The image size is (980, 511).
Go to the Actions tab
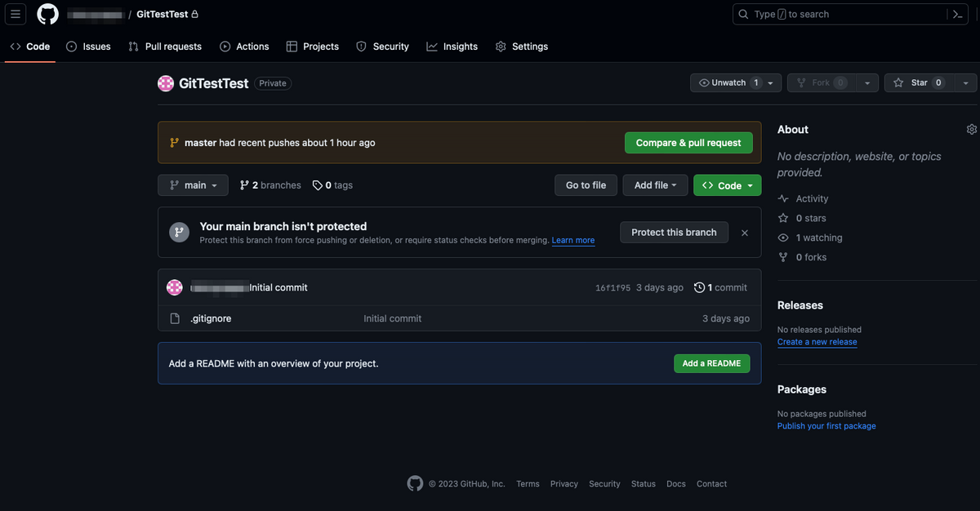point(244,47)
